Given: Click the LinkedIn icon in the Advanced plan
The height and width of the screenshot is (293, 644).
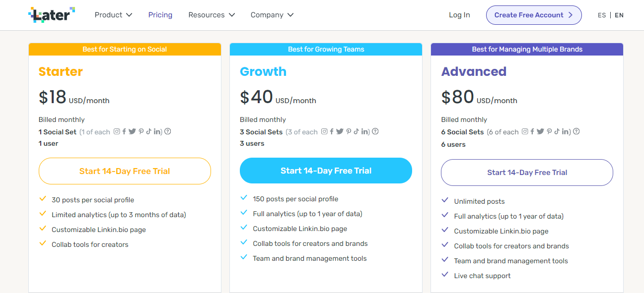Looking at the screenshot, I should [566, 131].
